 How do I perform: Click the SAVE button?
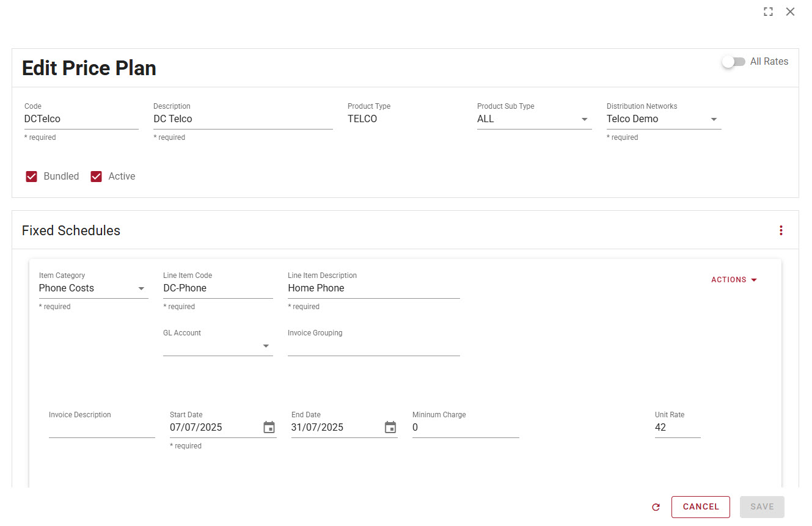tap(762, 507)
